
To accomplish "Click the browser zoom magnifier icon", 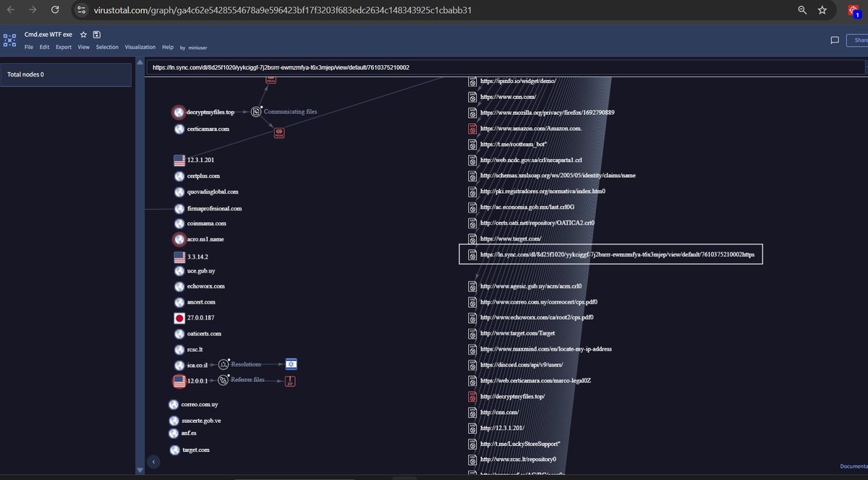I will pos(802,11).
